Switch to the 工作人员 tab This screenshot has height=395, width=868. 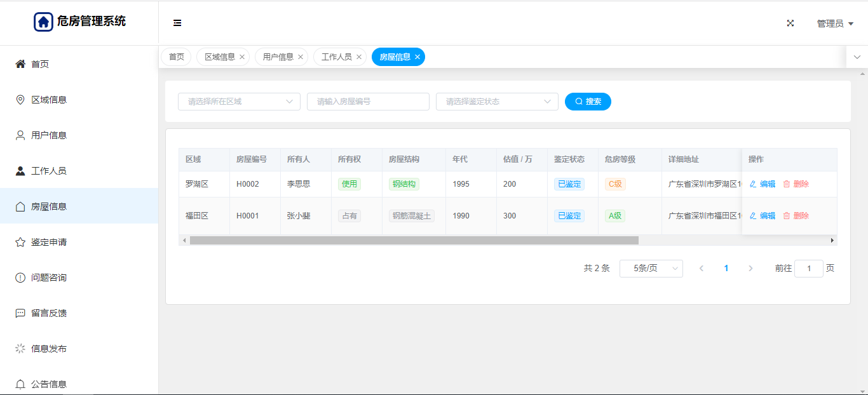336,57
